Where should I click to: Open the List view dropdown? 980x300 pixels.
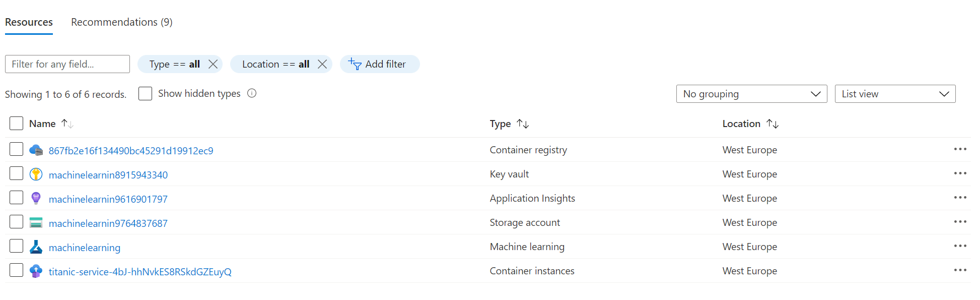pyautogui.click(x=894, y=94)
